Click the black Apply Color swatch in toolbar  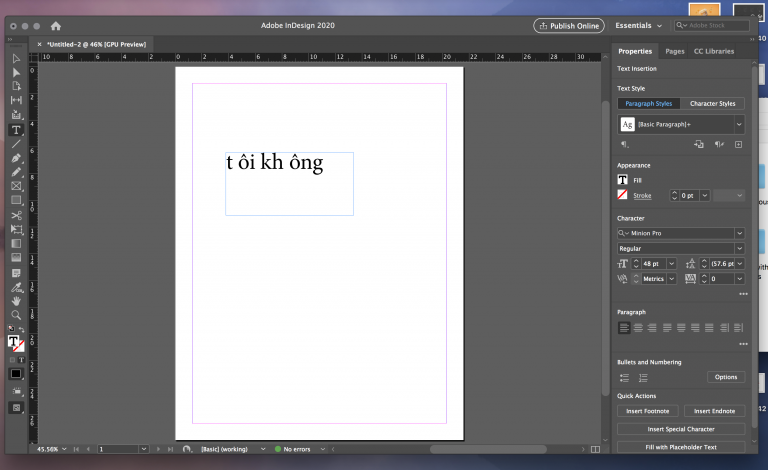click(x=16, y=374)
